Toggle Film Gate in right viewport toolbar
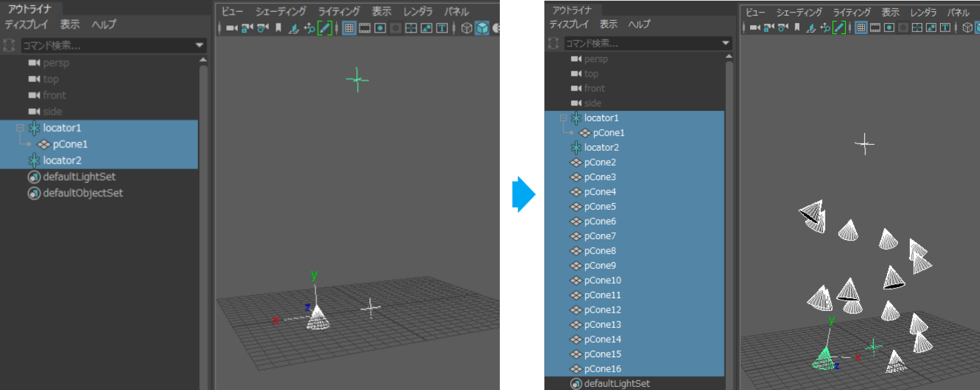 (875, 28)
